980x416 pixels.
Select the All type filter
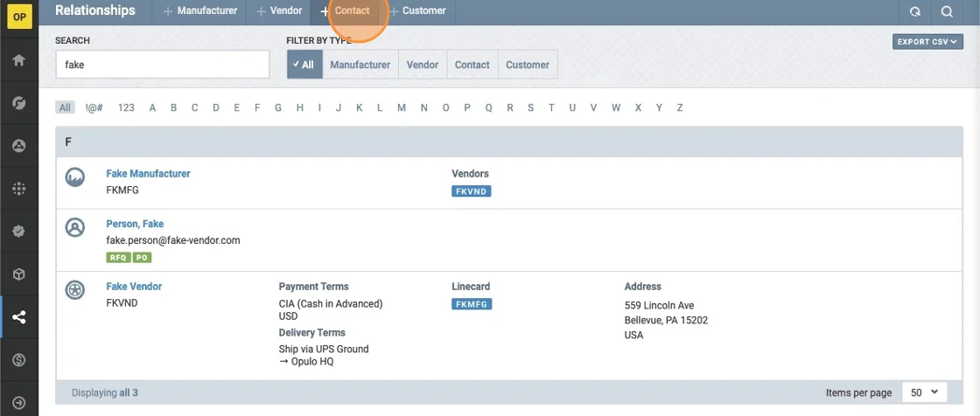tap(304, 65)
